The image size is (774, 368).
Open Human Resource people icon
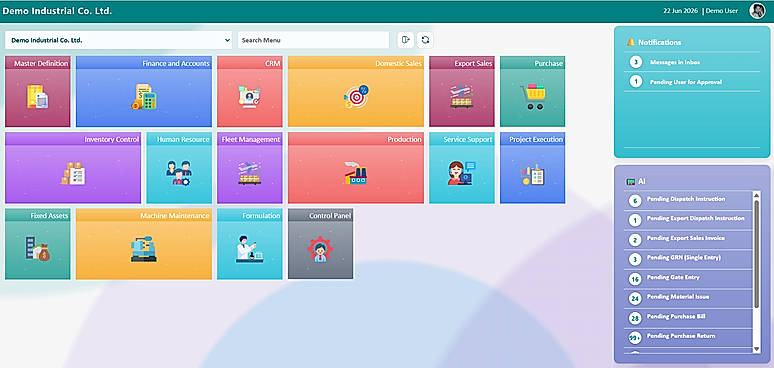pyautogui.click(x=179, y=173)
